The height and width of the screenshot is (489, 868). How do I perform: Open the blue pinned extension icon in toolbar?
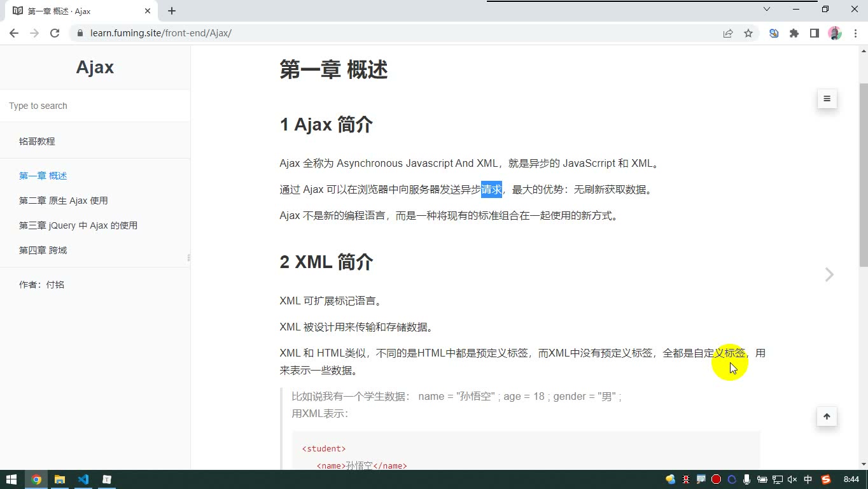[x=774, y=33]
